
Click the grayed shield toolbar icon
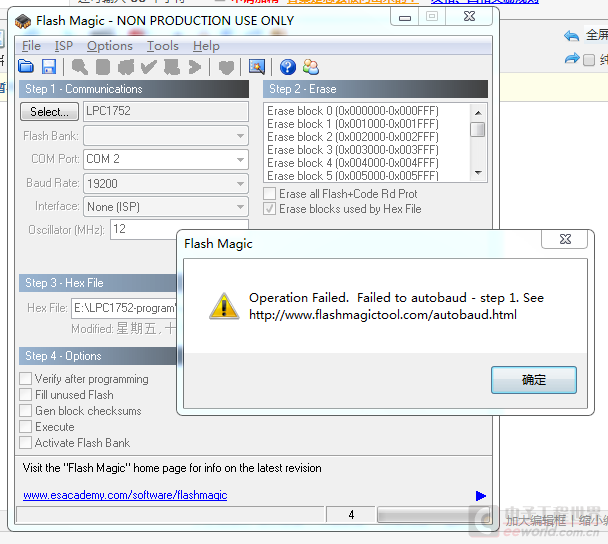[226, 67]
